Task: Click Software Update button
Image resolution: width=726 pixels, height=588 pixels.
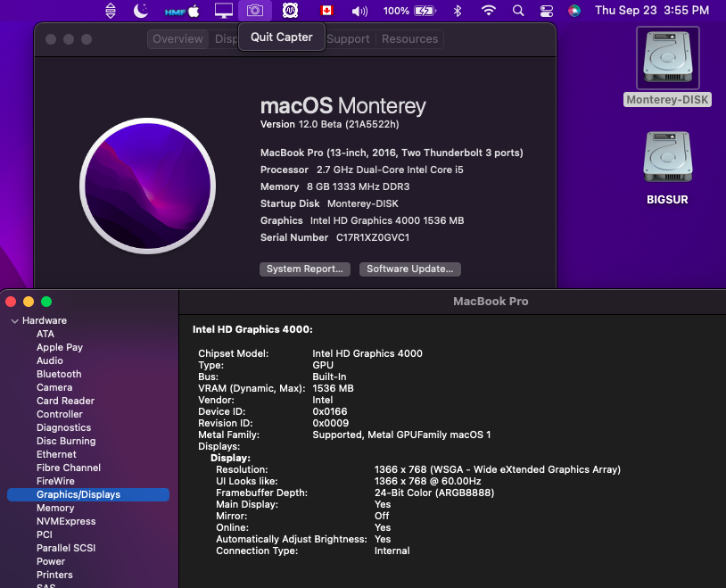Action: point(409,269)
